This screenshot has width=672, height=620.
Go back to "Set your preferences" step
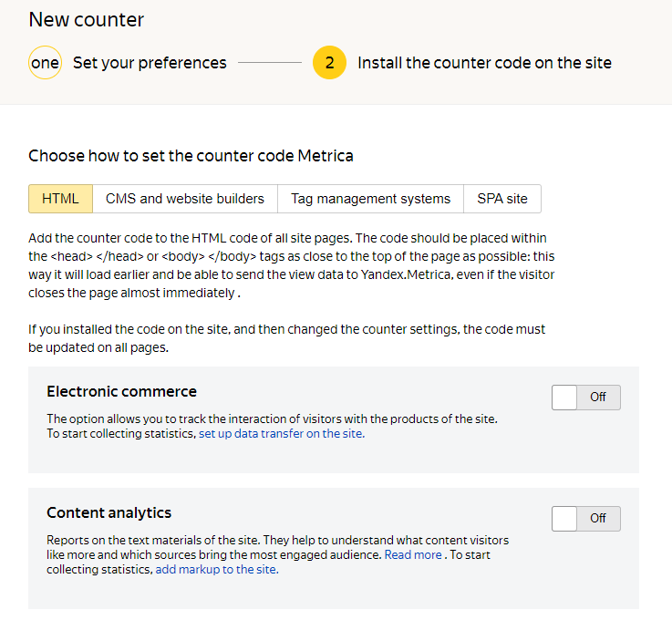tap(150, 63)
